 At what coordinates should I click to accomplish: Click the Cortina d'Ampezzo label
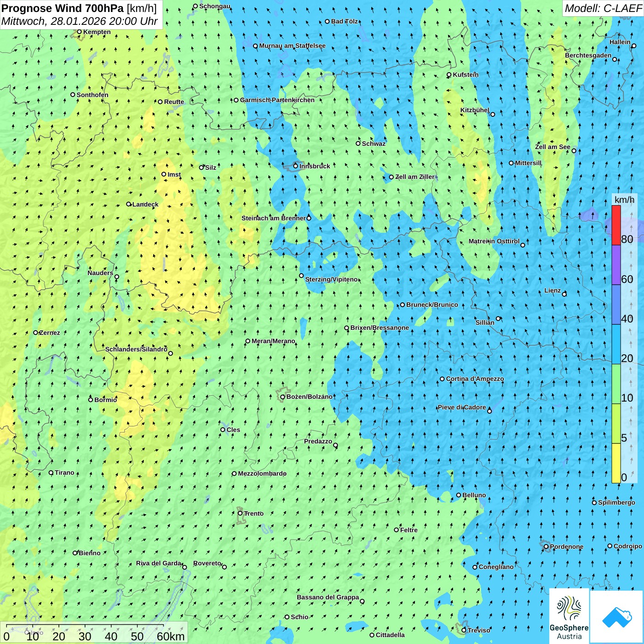click(x=475, y=379)
